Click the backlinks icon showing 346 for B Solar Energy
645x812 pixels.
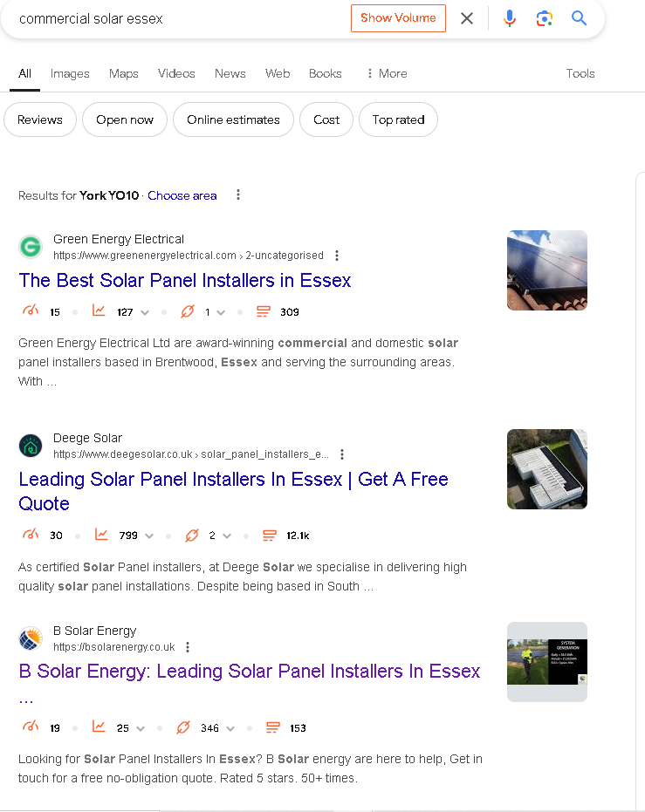coord(183,727)
